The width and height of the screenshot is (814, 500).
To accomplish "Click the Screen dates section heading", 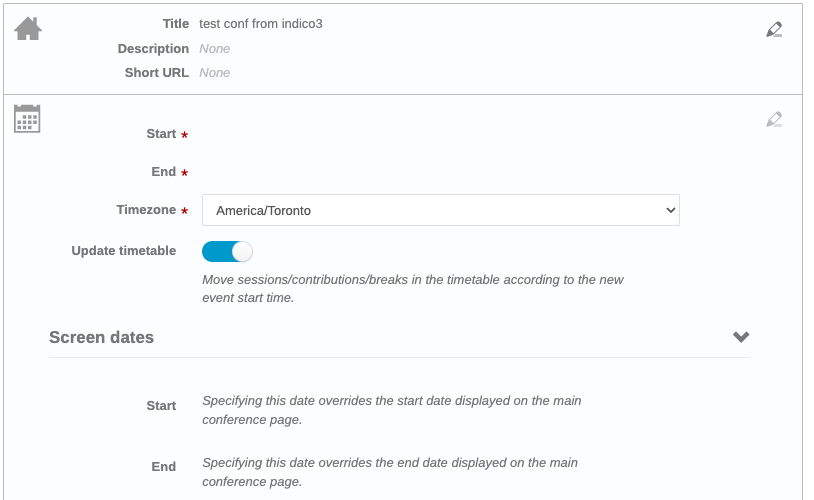I will pyautogui.click(x=101, y=337).
